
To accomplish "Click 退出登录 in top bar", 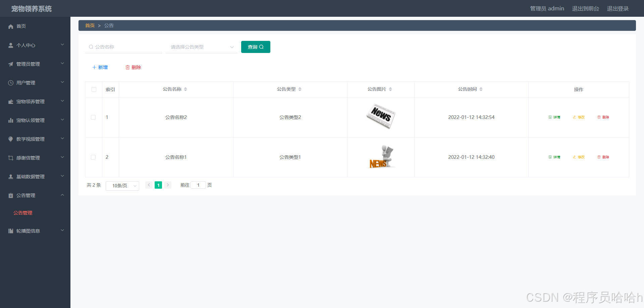I will click(x=618, y=8).
